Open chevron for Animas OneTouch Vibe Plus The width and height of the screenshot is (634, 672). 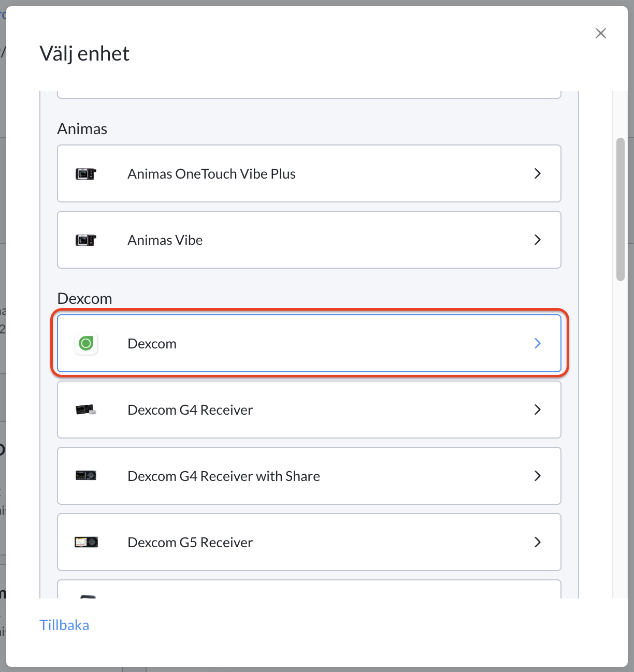[x=538, y=173]
